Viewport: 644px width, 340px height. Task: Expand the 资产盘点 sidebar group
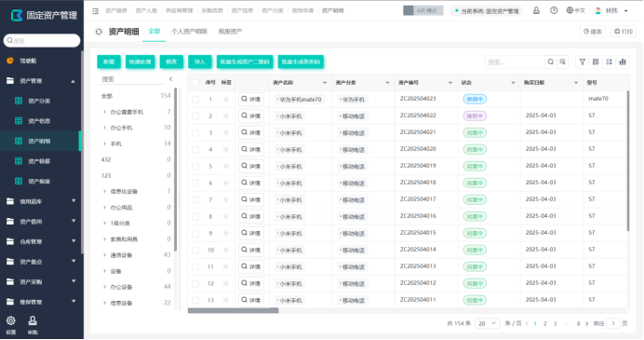pos(74,261)
